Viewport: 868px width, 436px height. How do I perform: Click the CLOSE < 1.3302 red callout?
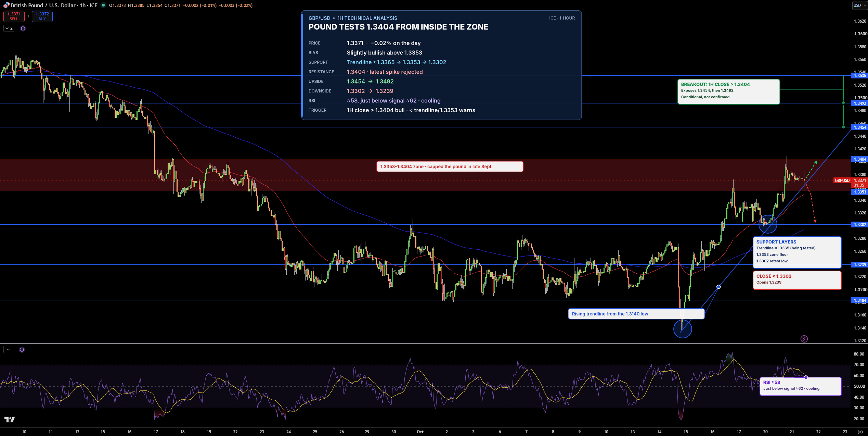pos(797,280)
